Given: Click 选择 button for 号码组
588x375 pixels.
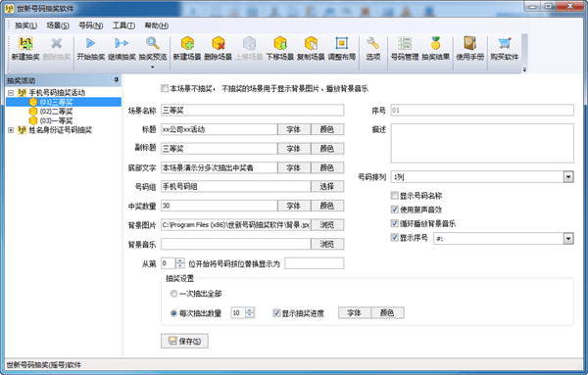Looking at the screenshot, I should pos(327,186).
